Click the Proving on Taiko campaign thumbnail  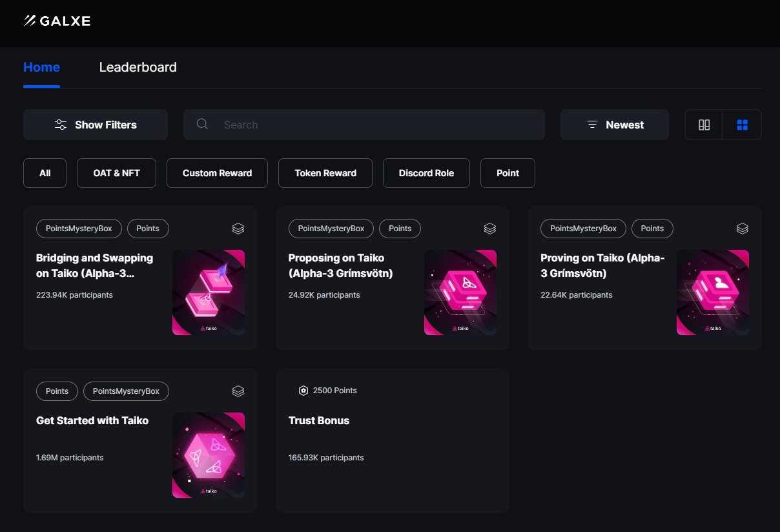click(x=713, y=292)
